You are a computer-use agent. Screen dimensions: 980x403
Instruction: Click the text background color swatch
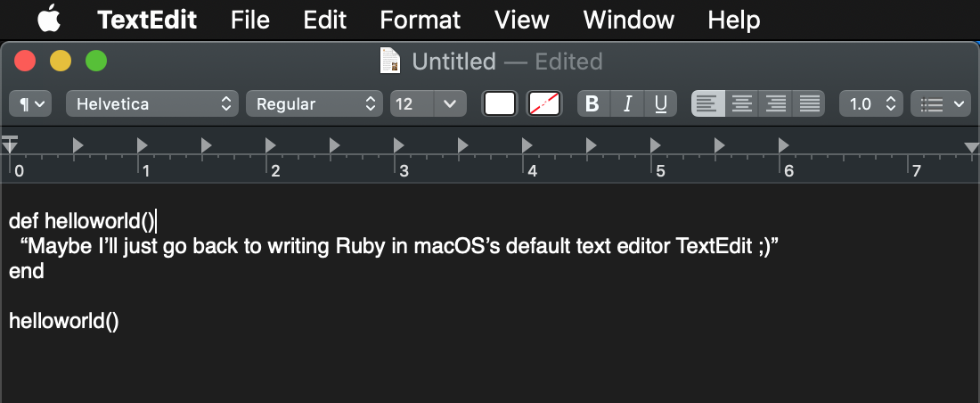click(543, 104)
